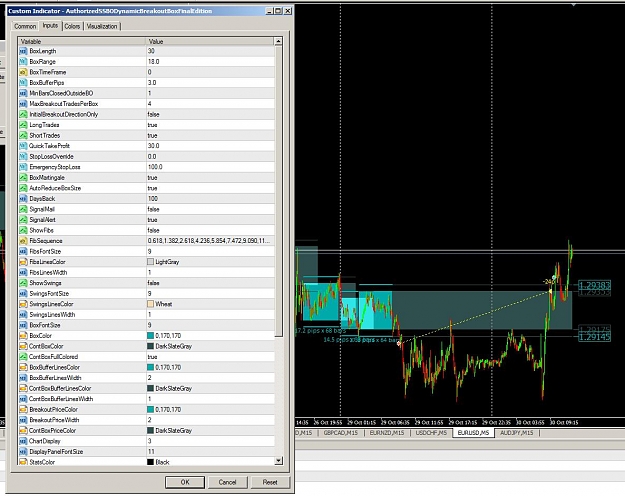Click the StatsColor color type icon
625x496 pixels.
coord(23,462)
